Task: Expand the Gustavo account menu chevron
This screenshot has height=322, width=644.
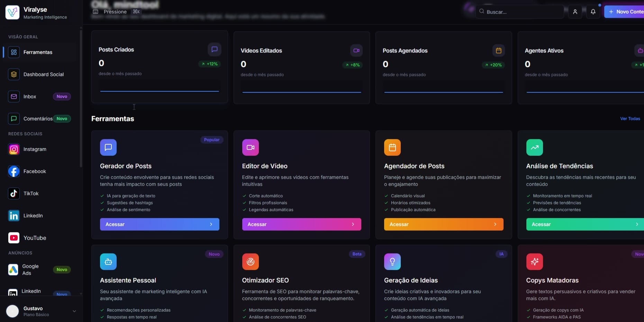Action: coord(74,311)
